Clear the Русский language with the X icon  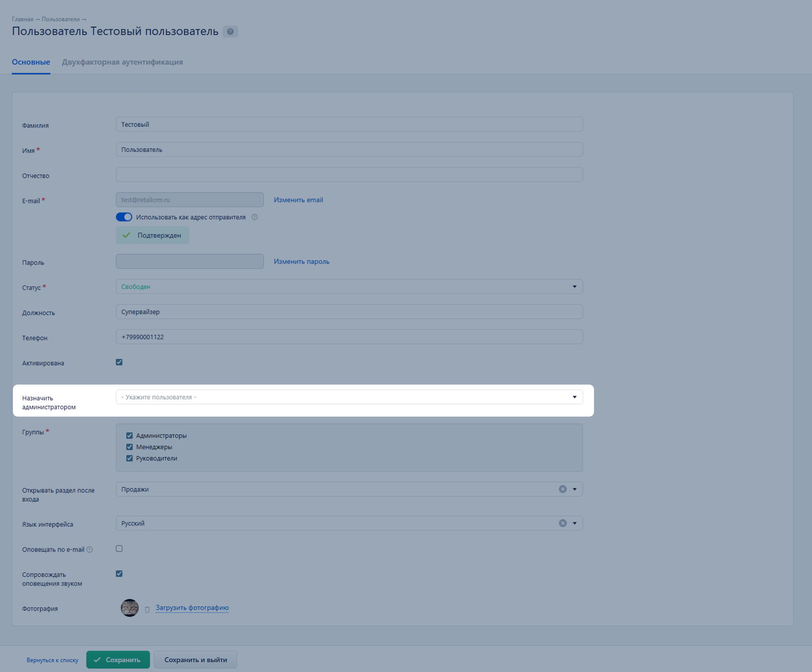(562, 523)
